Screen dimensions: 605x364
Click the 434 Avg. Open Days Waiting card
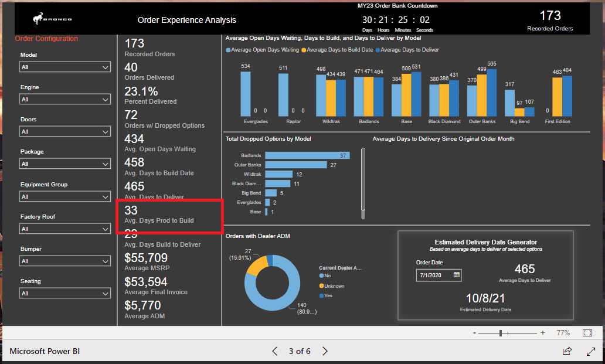[x=160, y=143]
